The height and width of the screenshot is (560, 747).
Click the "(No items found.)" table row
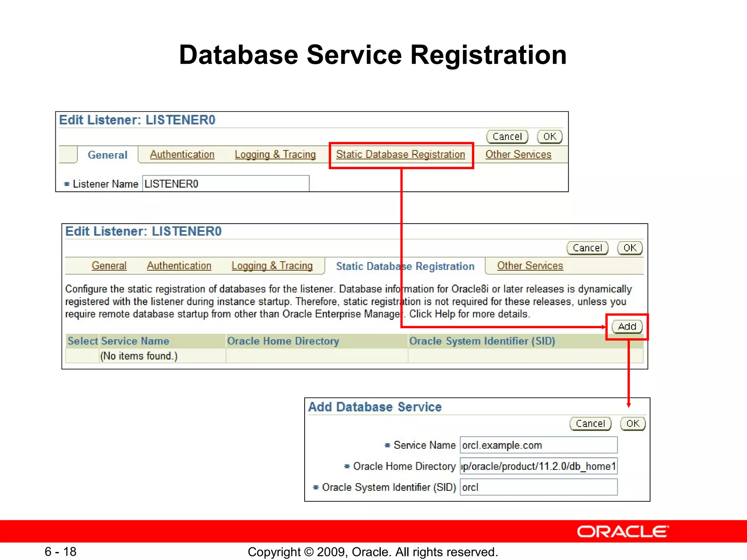(354, 356)
